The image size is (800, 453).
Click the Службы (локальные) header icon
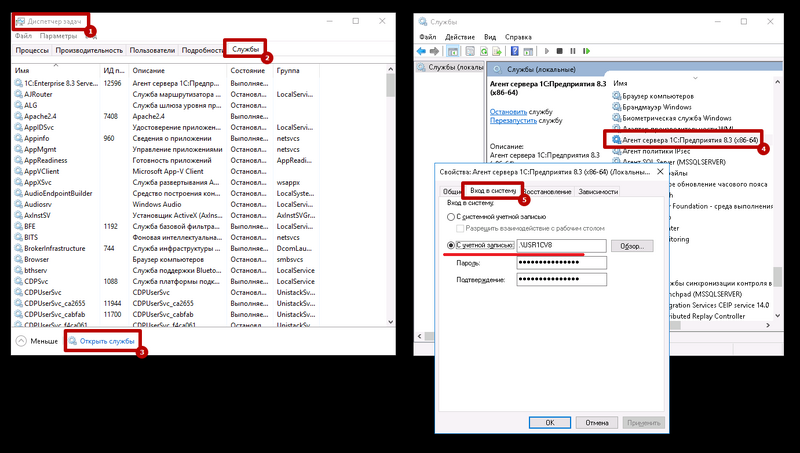[496, 69]
